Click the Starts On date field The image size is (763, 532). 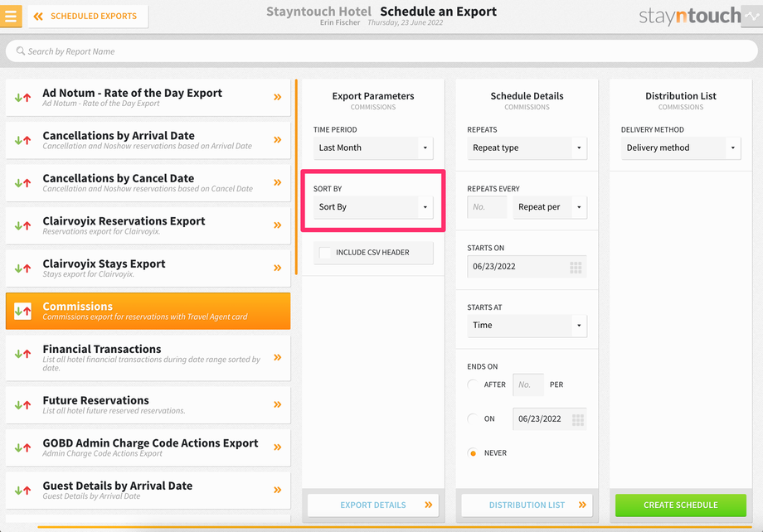(x=527, y=267)
